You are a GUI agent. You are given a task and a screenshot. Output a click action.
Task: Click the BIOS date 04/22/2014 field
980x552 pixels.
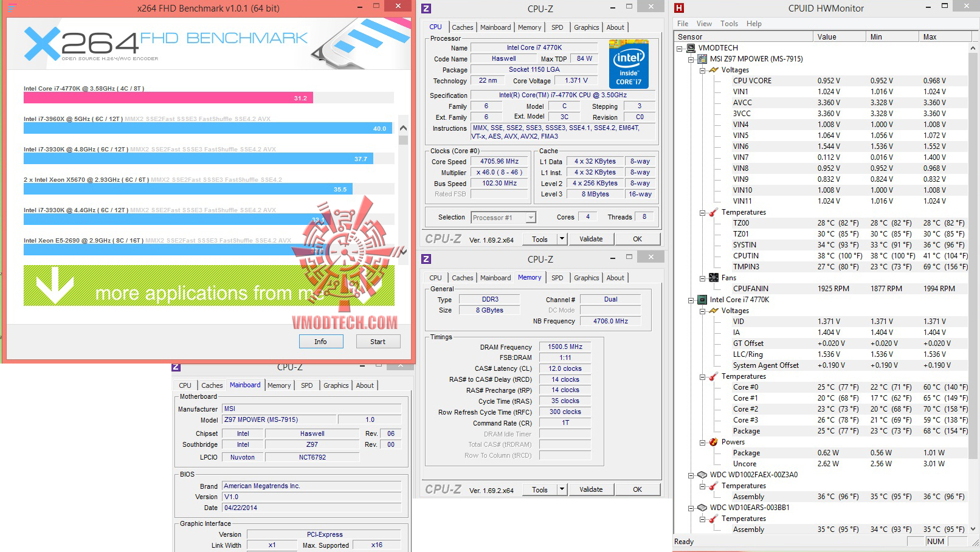click(312, 508)
